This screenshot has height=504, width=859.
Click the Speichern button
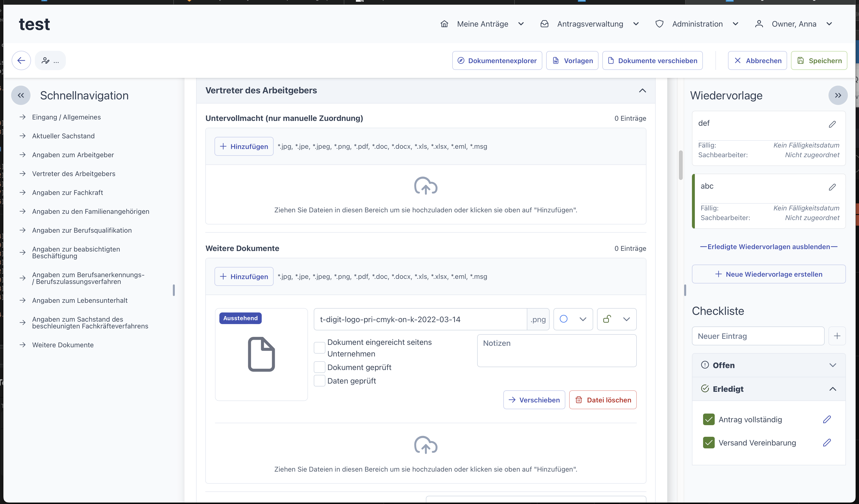point(819,61)
